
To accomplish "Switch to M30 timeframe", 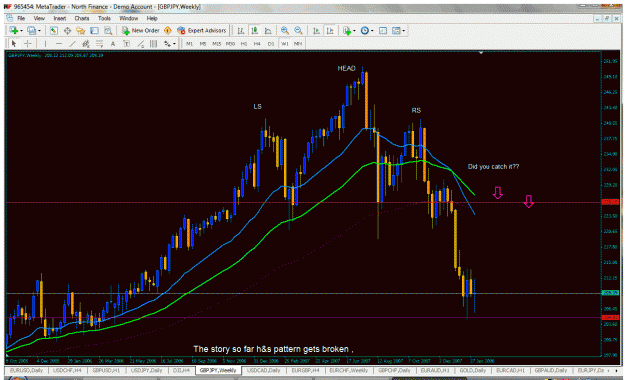I will 230,43.
